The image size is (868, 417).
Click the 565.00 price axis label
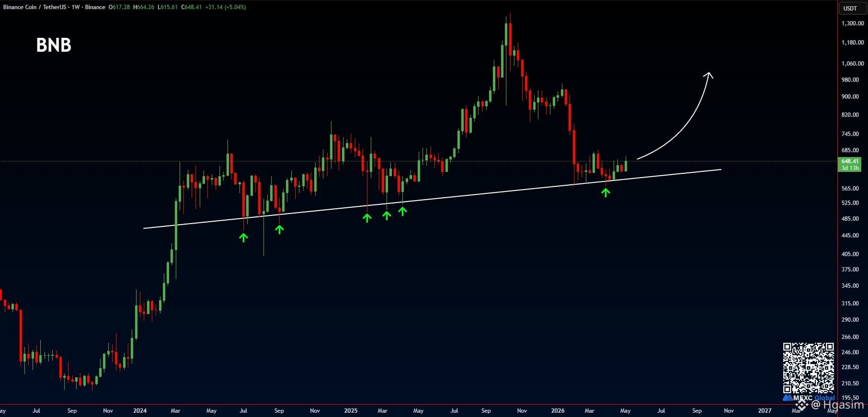point(850,189)
